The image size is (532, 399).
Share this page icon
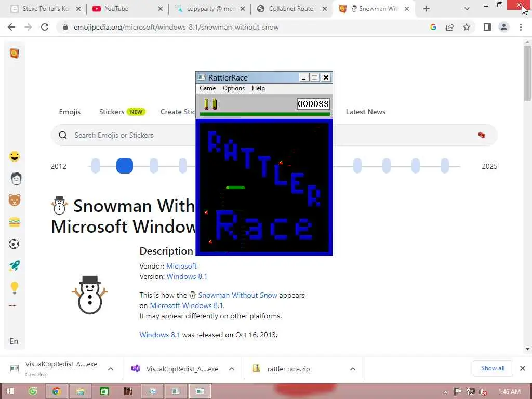point(450,27)
